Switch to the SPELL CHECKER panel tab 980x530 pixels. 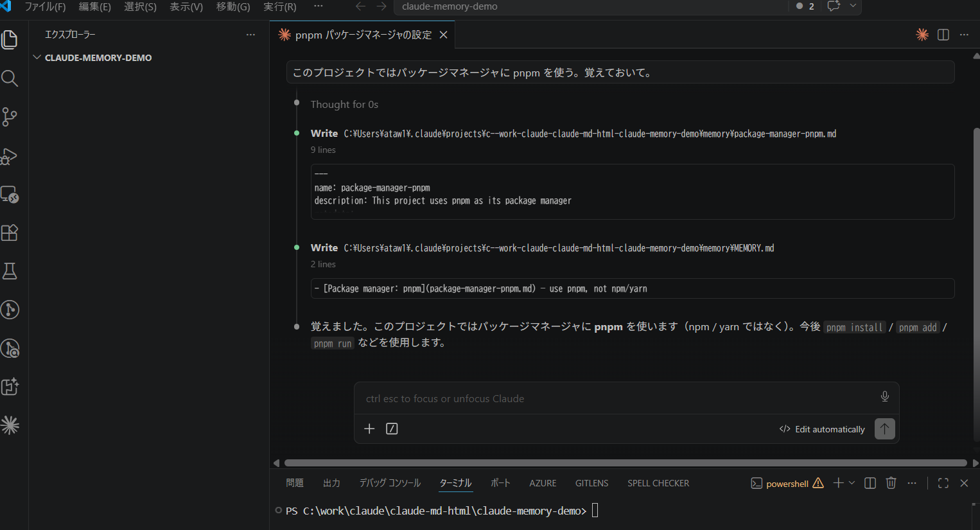pyautogui.click(x=658, y=483)
